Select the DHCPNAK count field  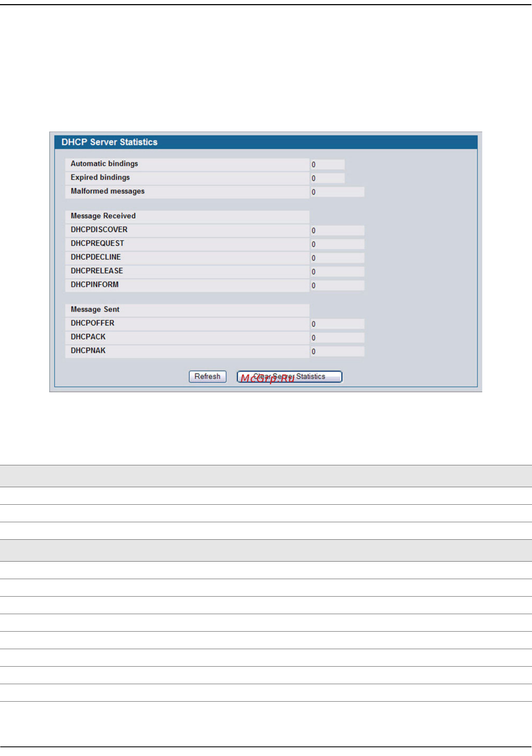click(x=337, y=351)
